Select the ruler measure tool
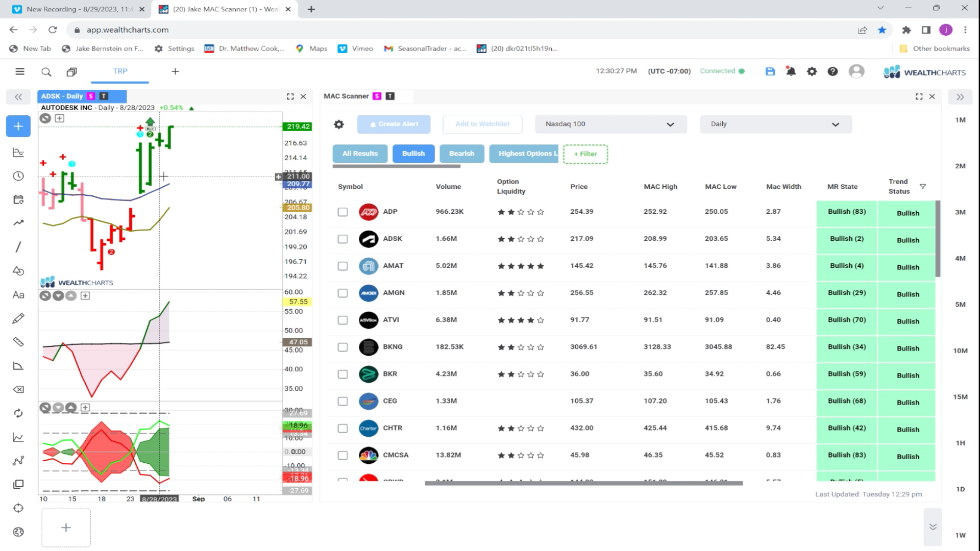This screenshot has height=551, width=980. (18, 342)
